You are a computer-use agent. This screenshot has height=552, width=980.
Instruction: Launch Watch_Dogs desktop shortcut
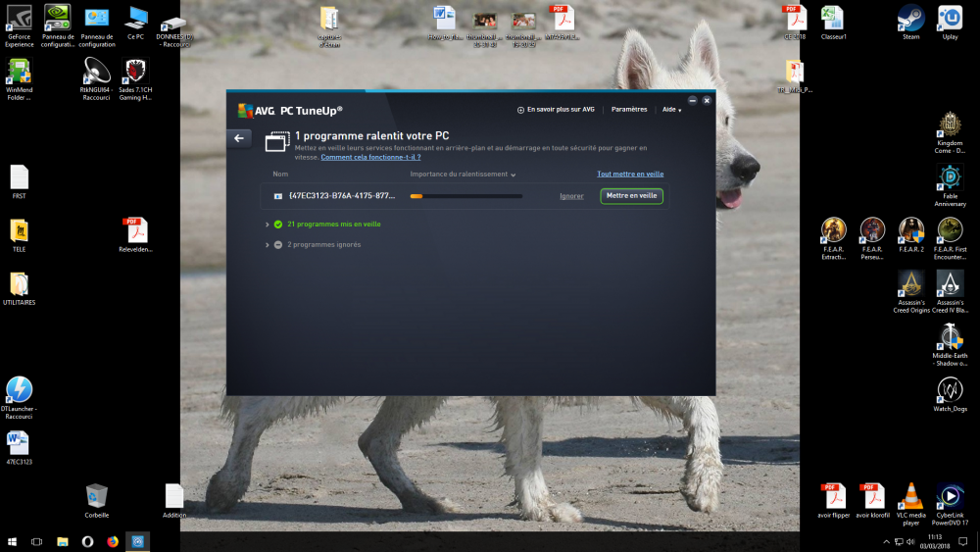click(950, 394)
